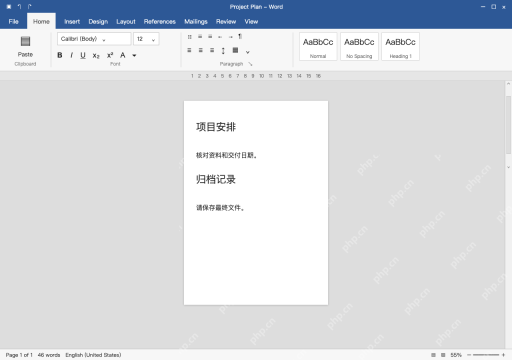
Task: Maximize the Word window
Action: [x=494, y=7]
